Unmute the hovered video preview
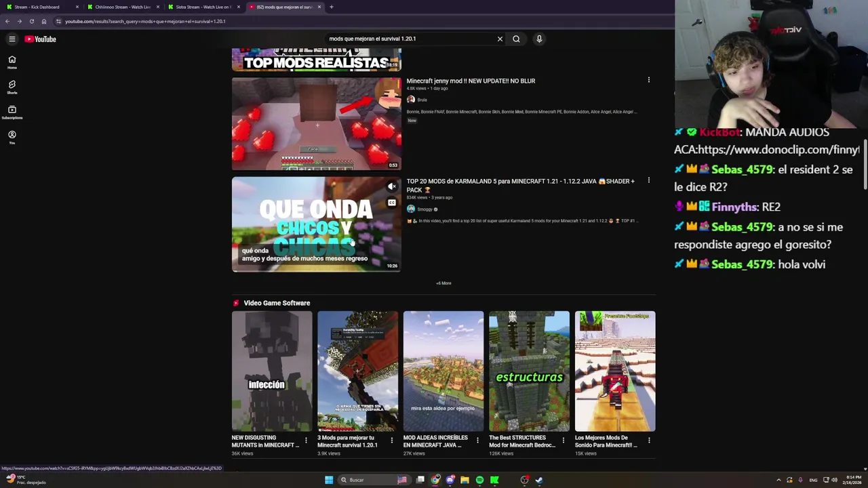The image size is (868, 488). (392, 186)
